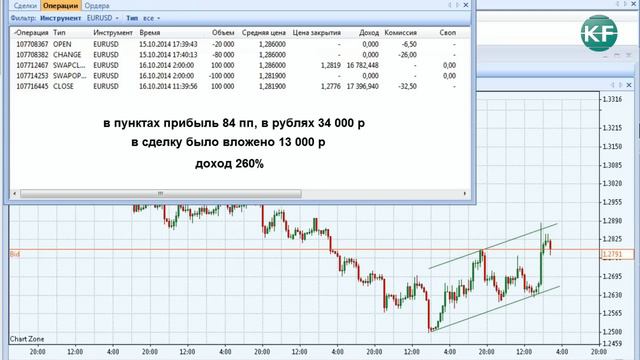The width and height of the screenshot is (640, 360).
Task: Open the Тип все filter dropdown
Action: click(x=151, y=18)
